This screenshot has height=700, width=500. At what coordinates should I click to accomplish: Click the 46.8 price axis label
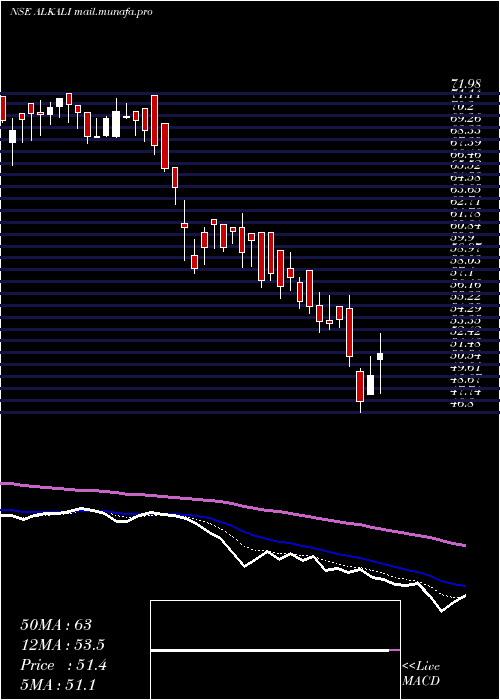click(x=462, y=404)
